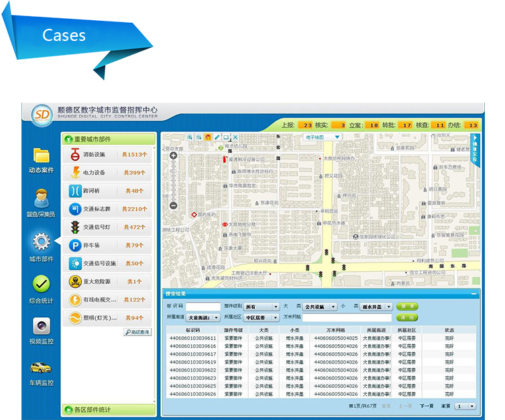The height and width of the screenshot is (420, 505).
Task: Select 消防设施 in the component list
Action: point(107,154)
